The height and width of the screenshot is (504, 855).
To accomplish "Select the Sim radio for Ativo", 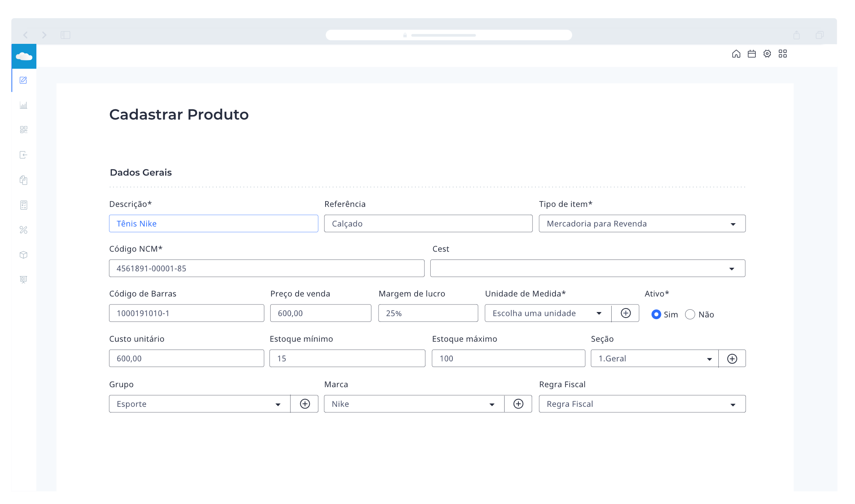I will pyautogui.click(x=656, y=314).
